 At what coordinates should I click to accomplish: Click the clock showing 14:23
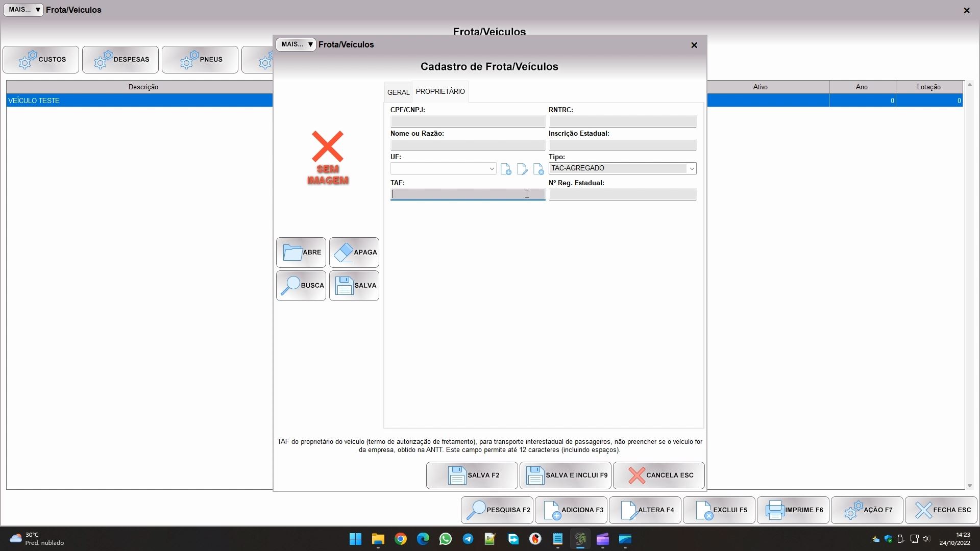[x=955, y=539]
